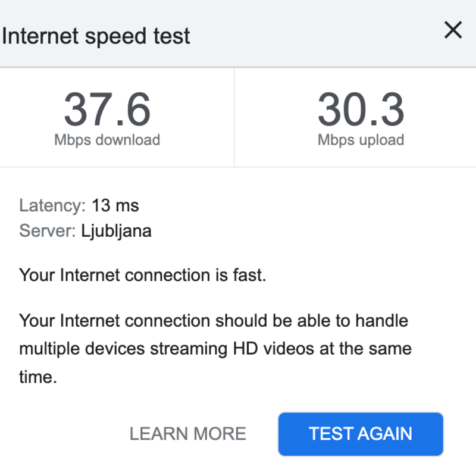The image size is (476, 476).
Task: Click the Mbps download label
Action: point(108,140)
